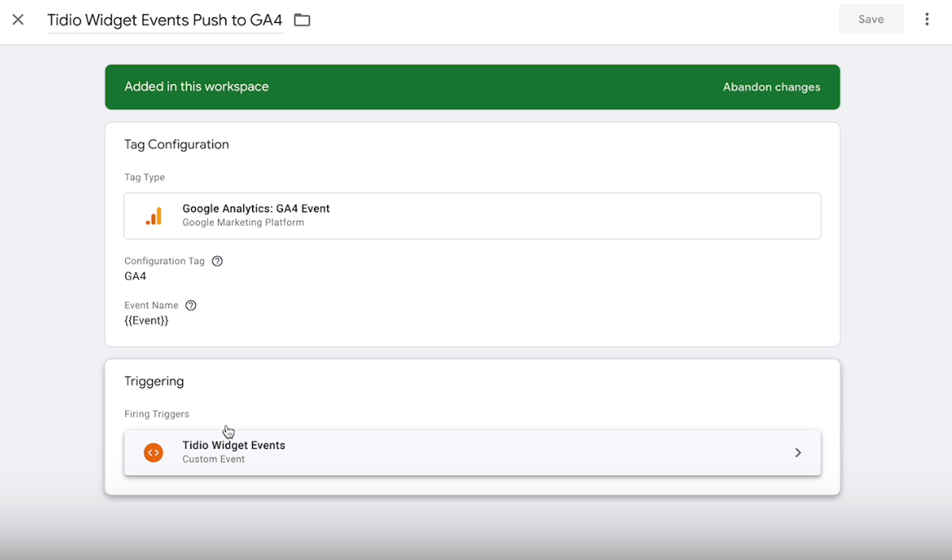
Task: Open the Tidio Widget Events trigger name
Action: point(234,445)
